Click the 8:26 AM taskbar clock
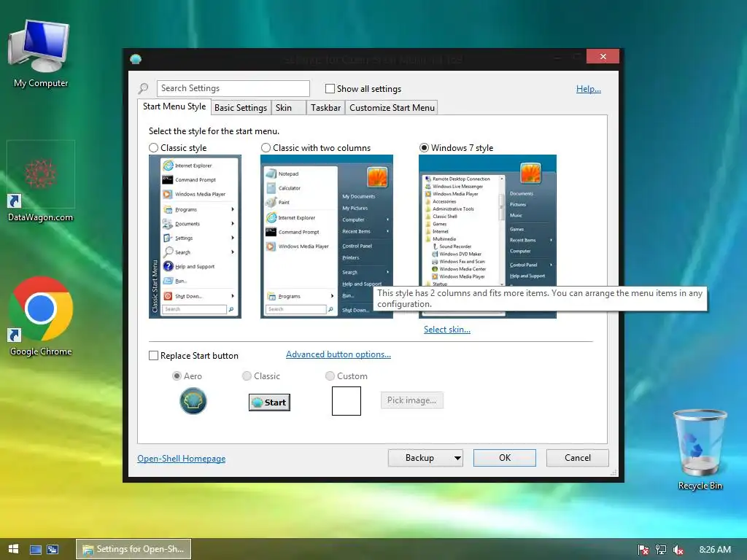 click(x=715, y=550)
